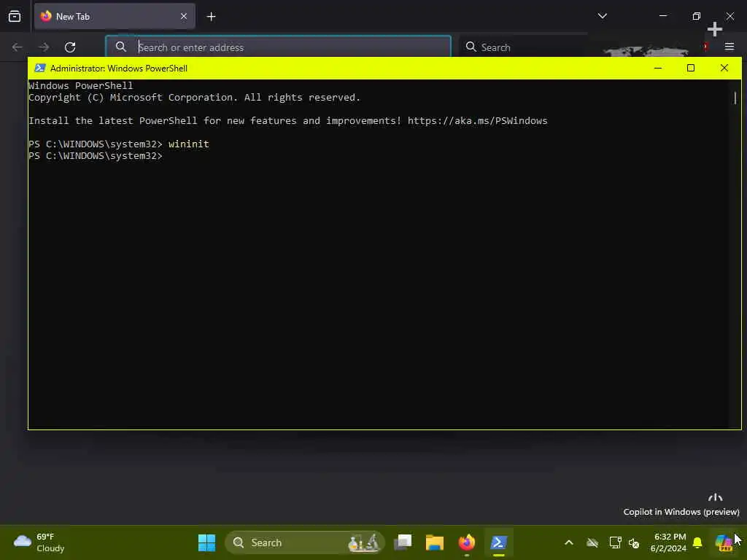The height and width of the screenshot is (560, 747).
Task: Click PowerShell vertical scrollbar thumb
Action: [x=735, y=98]
